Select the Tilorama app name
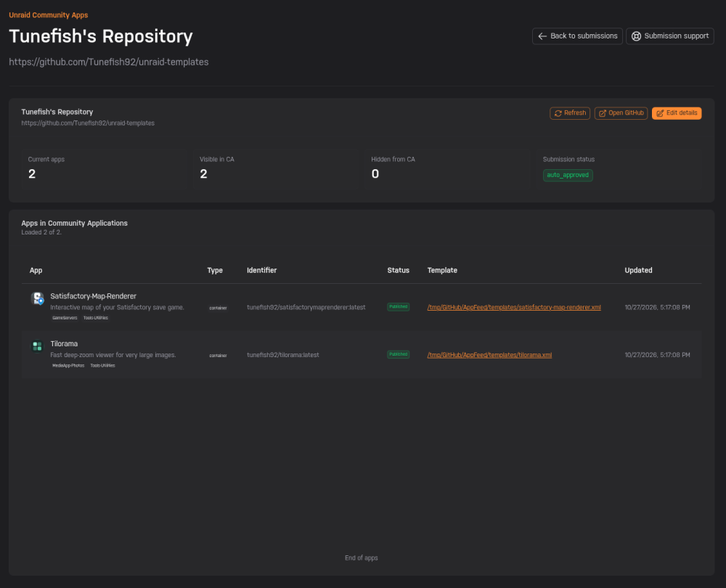 64,344
